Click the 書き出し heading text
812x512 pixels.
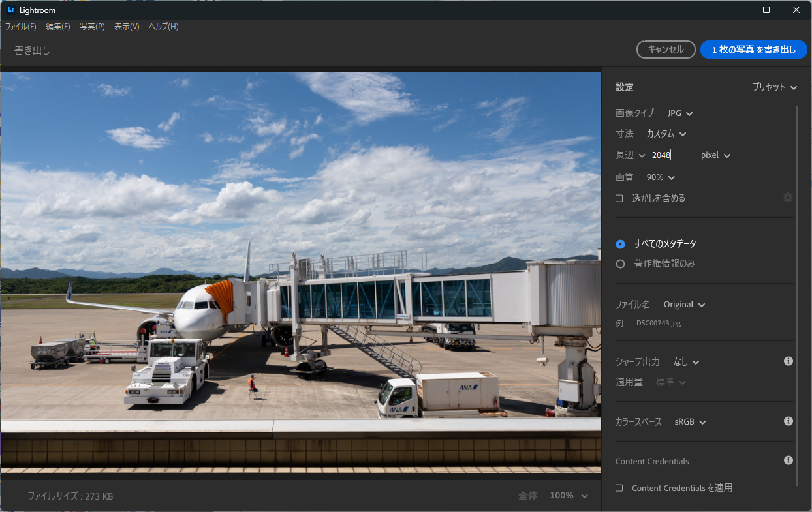(x=32, y=50)
